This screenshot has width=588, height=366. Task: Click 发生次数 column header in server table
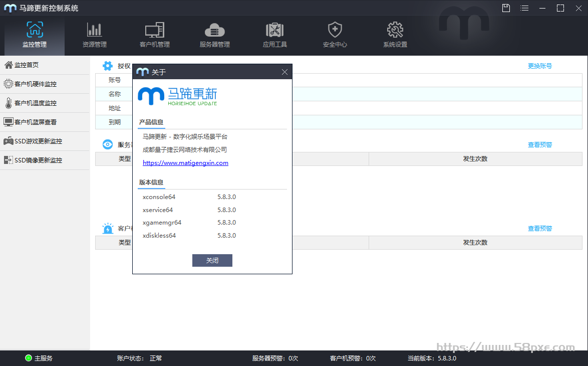coord(475,159)
